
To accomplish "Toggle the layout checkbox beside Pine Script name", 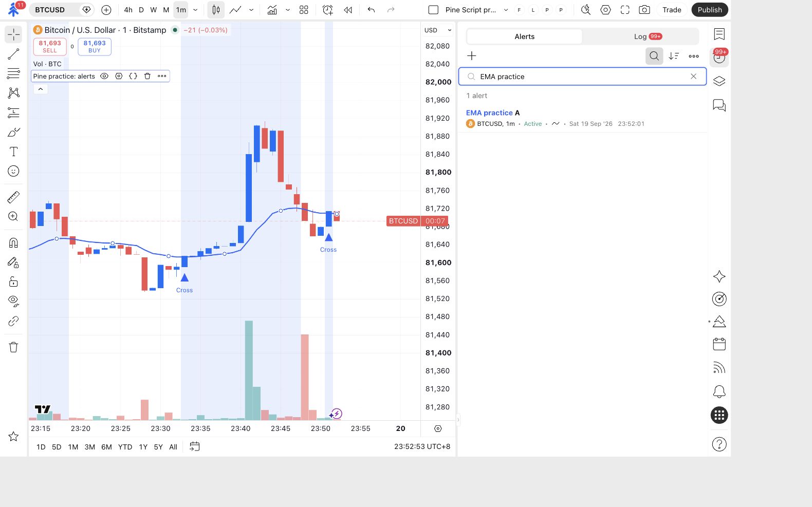I will pyautogui.click(x=433, y=10).
